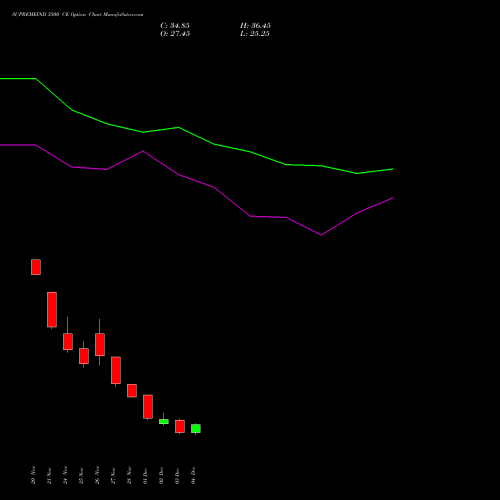The image size is (500, 500).
Task: Click the tall red candlestick for 21 Nov
Action: coord(52,310)
